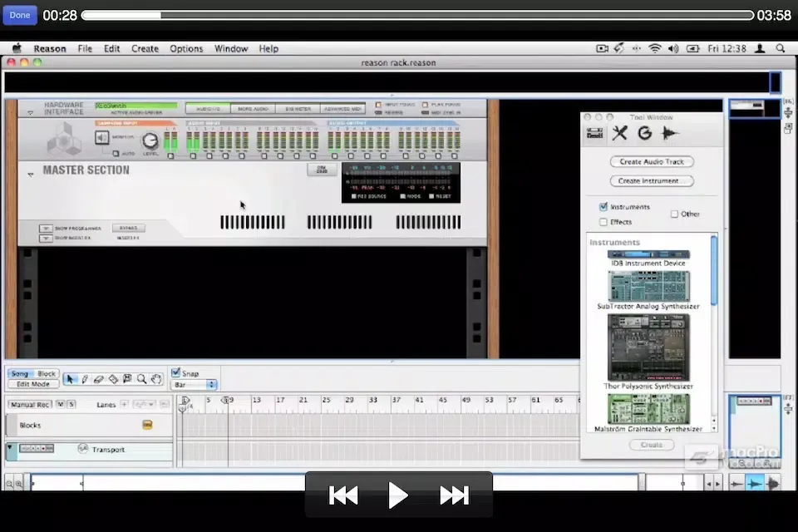This screenshot has height=532, width=798.
Task: Click the Done button in video player
Action: [20, 15]
